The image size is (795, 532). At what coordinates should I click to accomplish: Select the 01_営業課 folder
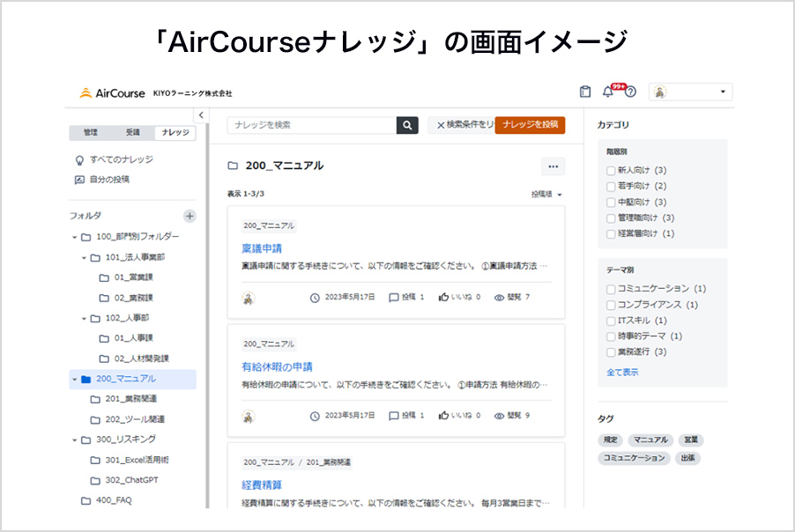tap(126, 277)
